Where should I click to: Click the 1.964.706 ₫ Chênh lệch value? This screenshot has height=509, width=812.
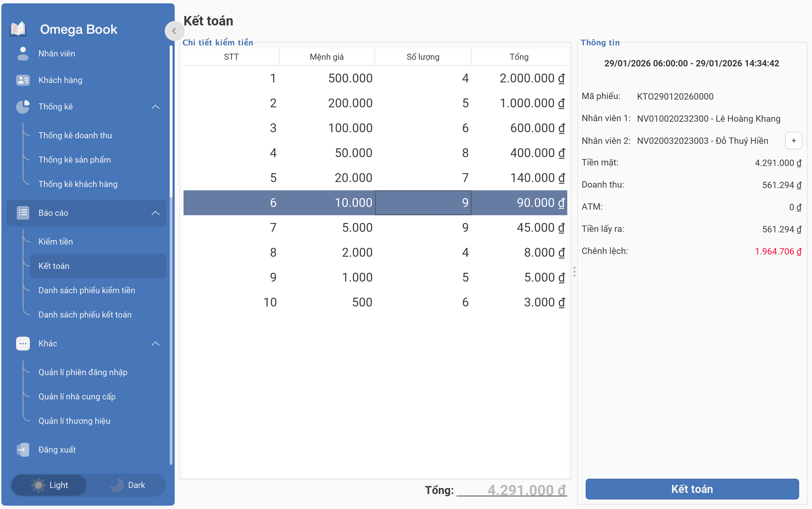tap(778, 251)
